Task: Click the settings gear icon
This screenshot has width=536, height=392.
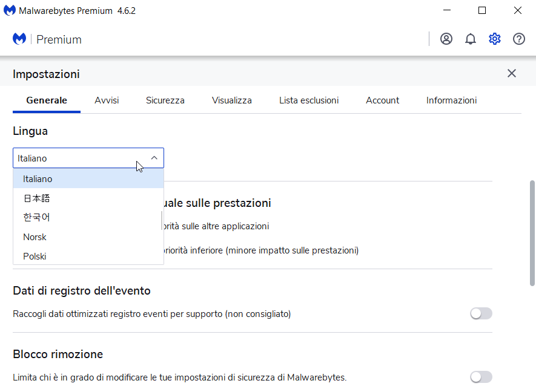Action: 495,39
